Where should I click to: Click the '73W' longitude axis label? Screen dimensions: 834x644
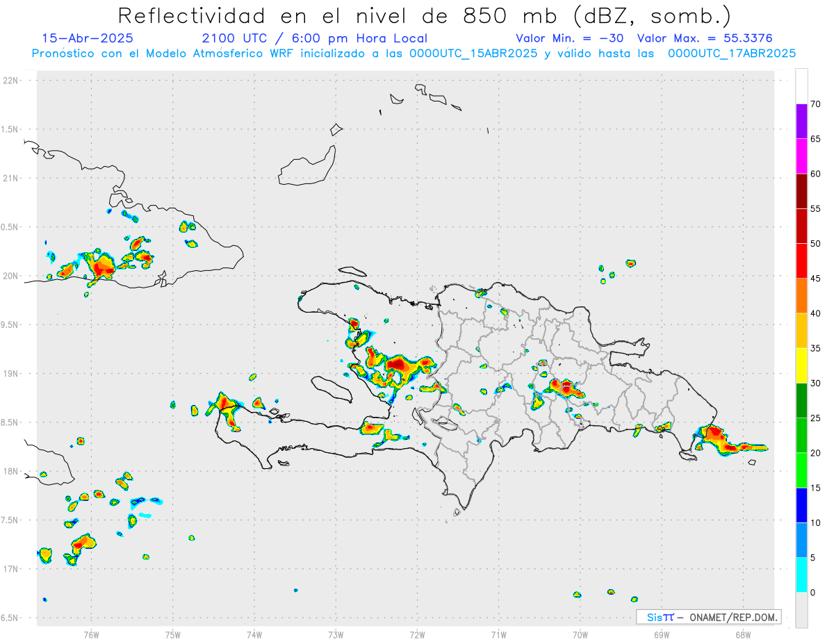tap(336, 634)
